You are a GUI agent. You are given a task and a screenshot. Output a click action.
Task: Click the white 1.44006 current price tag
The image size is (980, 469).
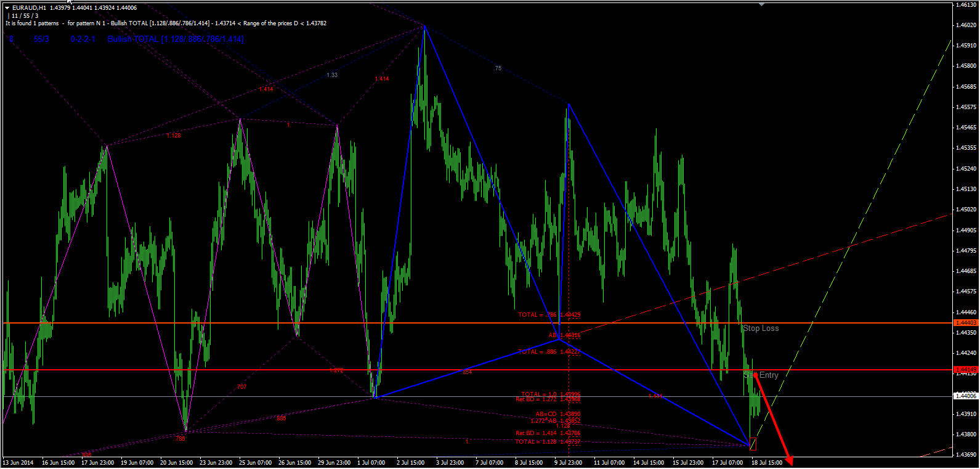pos(965,396)
